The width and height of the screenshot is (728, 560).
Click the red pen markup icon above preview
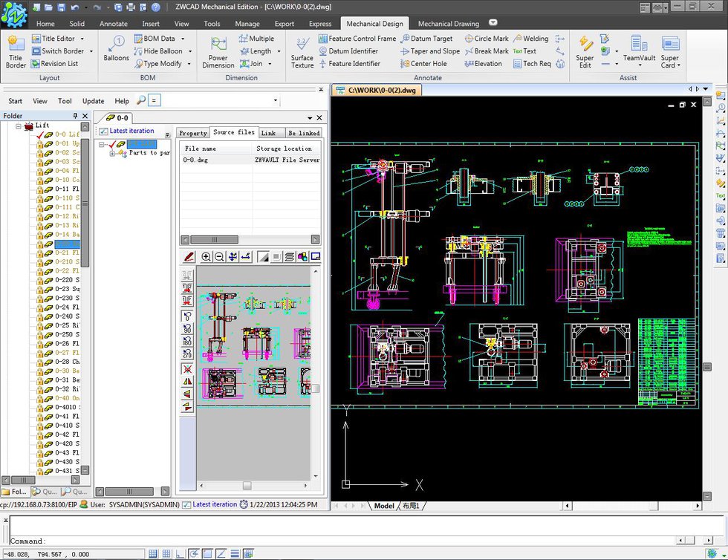[x=189, y=256]
